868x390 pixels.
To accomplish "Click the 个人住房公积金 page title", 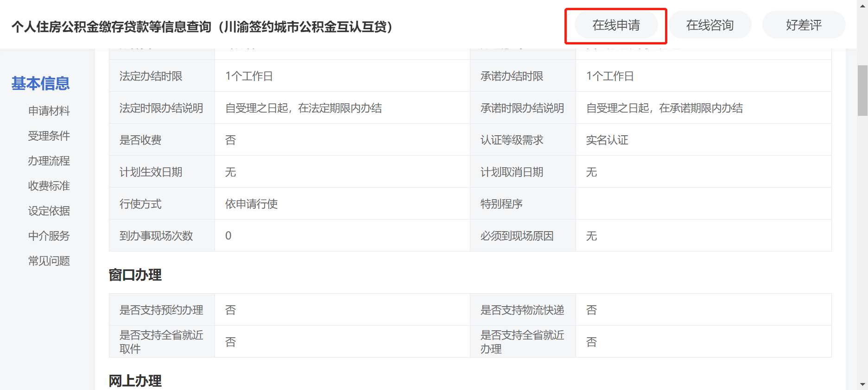I will click(202, 27).
